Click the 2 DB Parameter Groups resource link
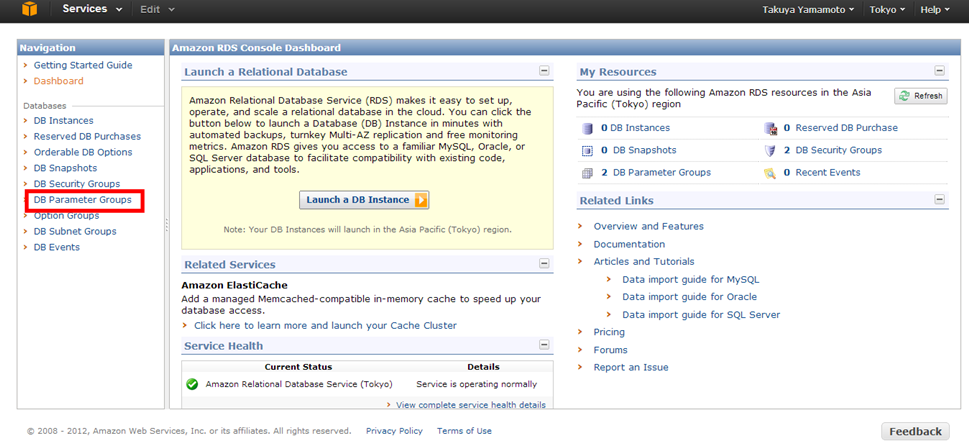Viewport: 969px width, 447px height. coord(656,172)
